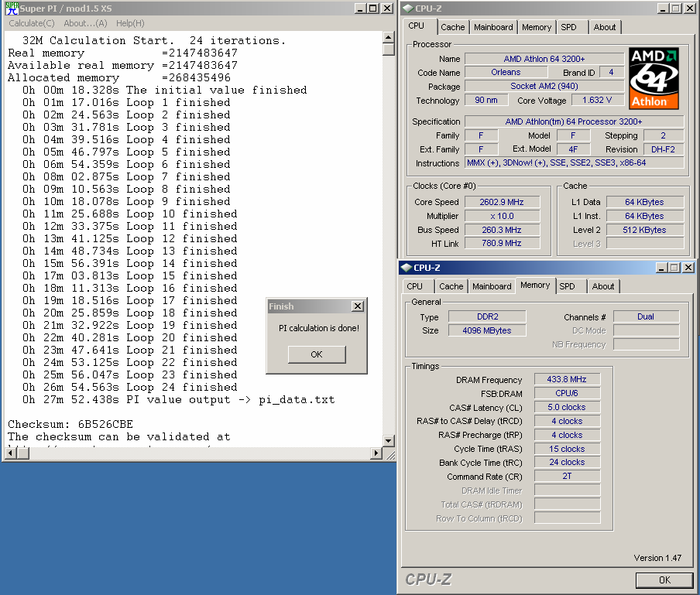This screenshot has height=595, width=700.
Task: Click the Cycle Time (tRAS) value '15 clocks'
Action: 567,449
